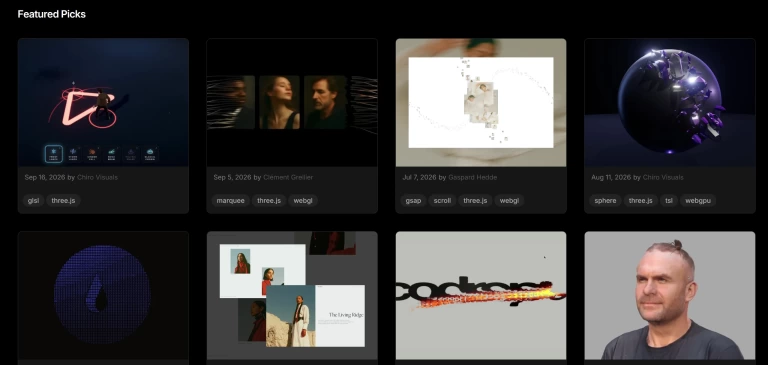
Task: Open Chiro Visuals author link on Aug 11 card
Action: pyautogui.click(x=663, y=177)
